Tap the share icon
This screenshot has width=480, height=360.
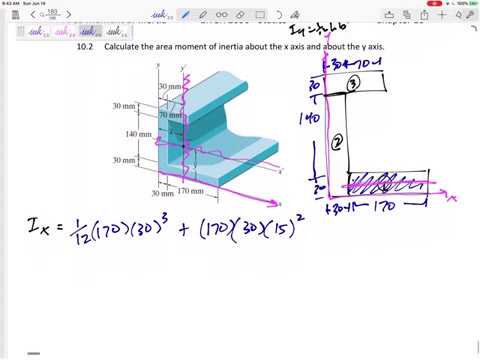424,15
